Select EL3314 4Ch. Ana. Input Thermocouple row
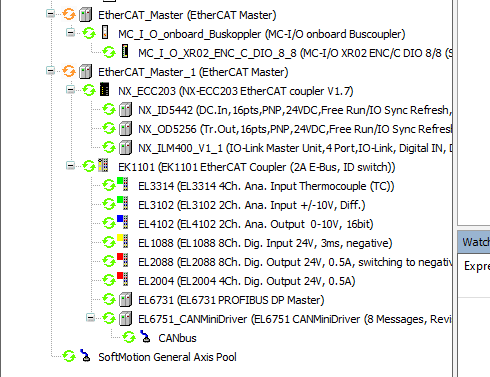 [x=266, y=186]
